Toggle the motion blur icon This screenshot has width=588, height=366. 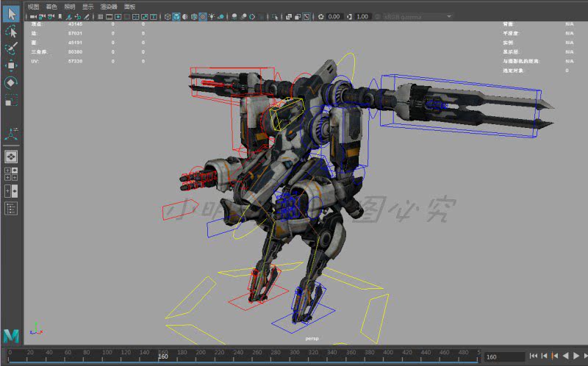pos(243,16)
